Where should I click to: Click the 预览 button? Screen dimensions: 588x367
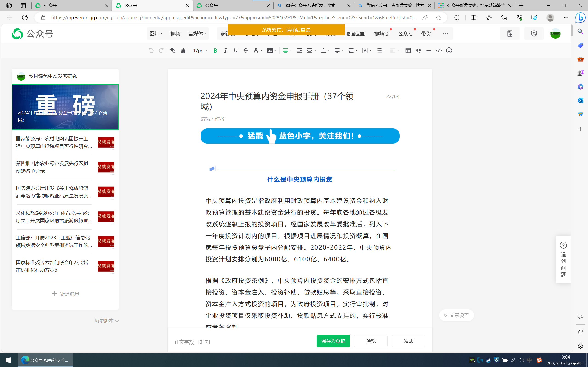tap(371, 341)
